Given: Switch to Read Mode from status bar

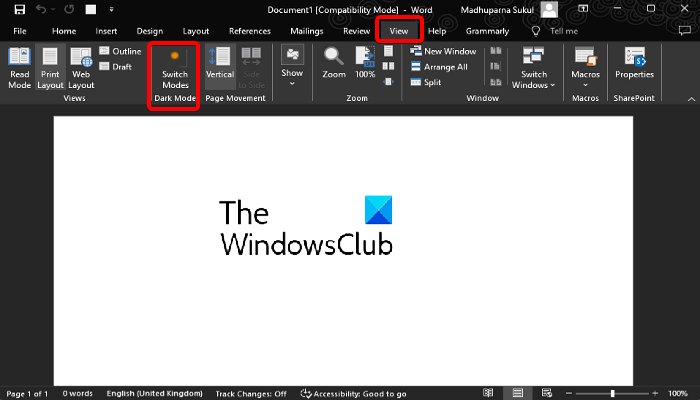Looking at the screenshot, I should pyautogui.click(x=488, y=393).
